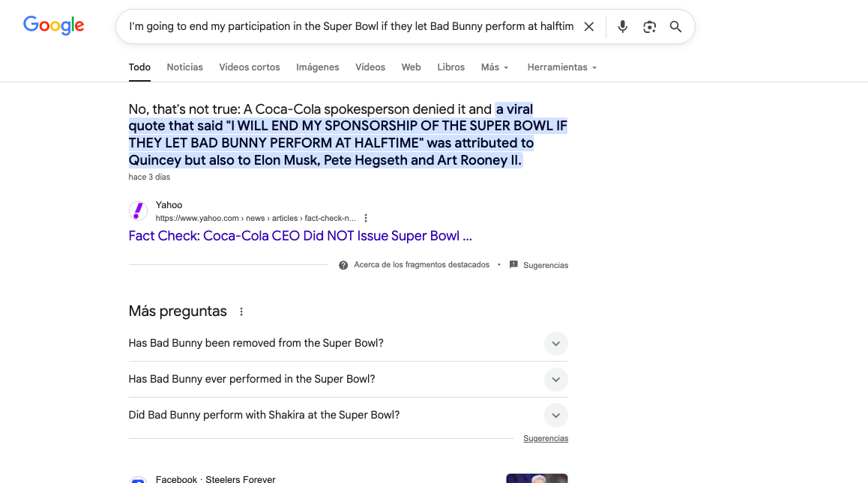The image size is (868, 483).
Task: Click the magnifier search button
Action: 675,27
